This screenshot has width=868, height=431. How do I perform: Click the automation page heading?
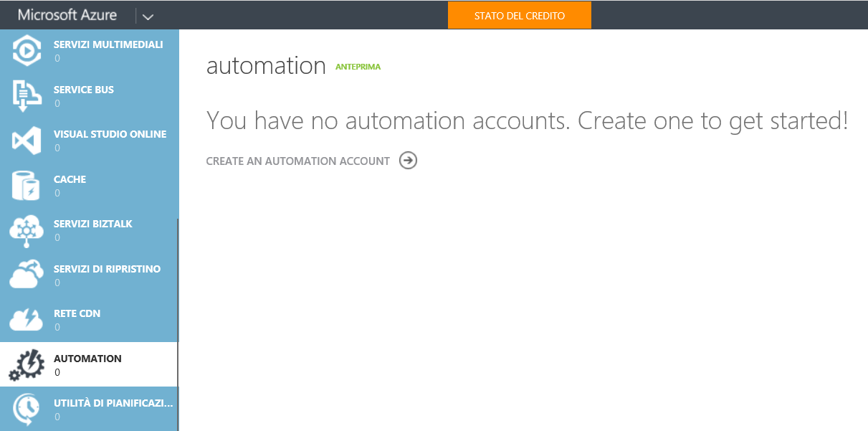(x=266, y=65)
